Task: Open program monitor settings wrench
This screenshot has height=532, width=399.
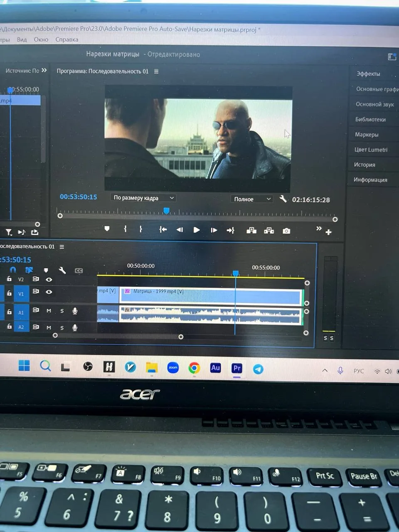Action: click(283, 199)
